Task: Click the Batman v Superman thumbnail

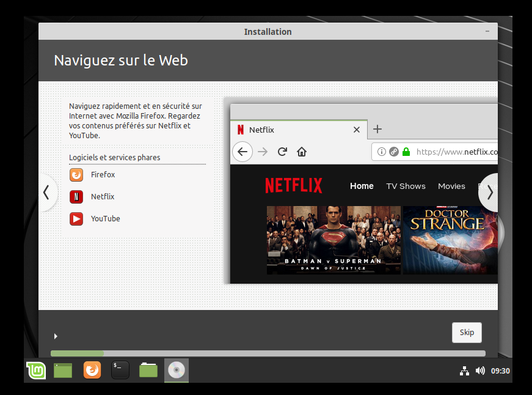Action: point(333,240)
